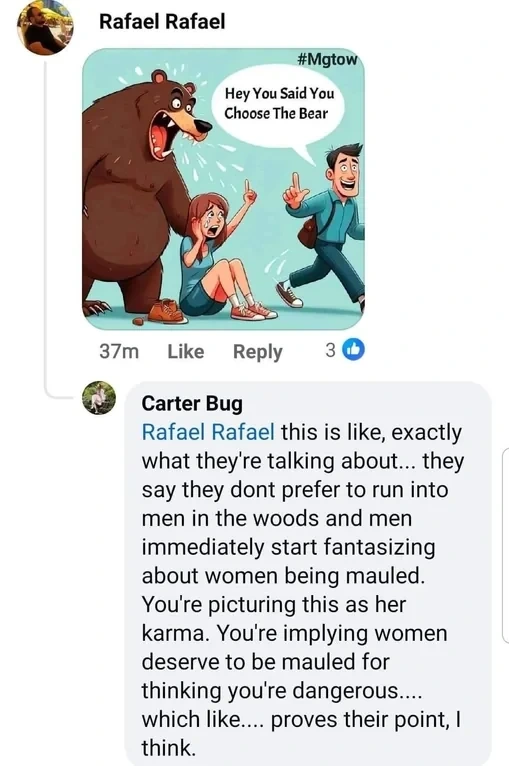View the 3 reactions count
This screenshot has width=509, height=766.
[x=331, y=350]
